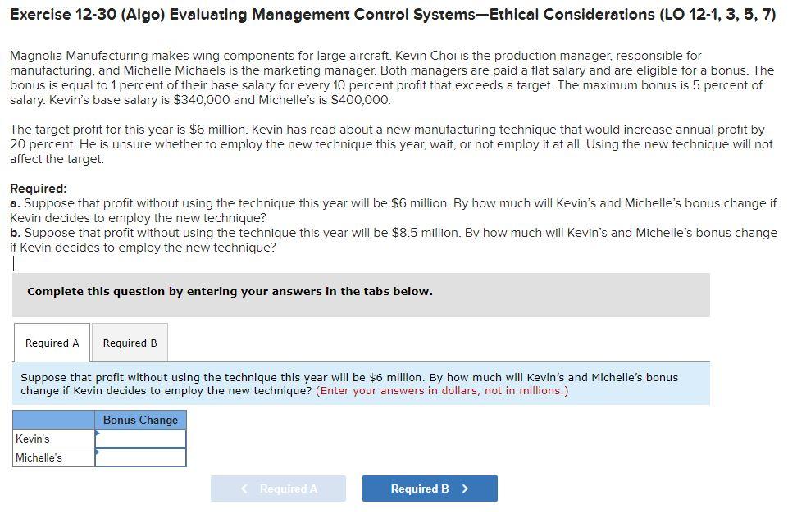Screen dimensions: 797x532
Task: Click the blue instruction box above the table
Action: [x=361, y=384]
